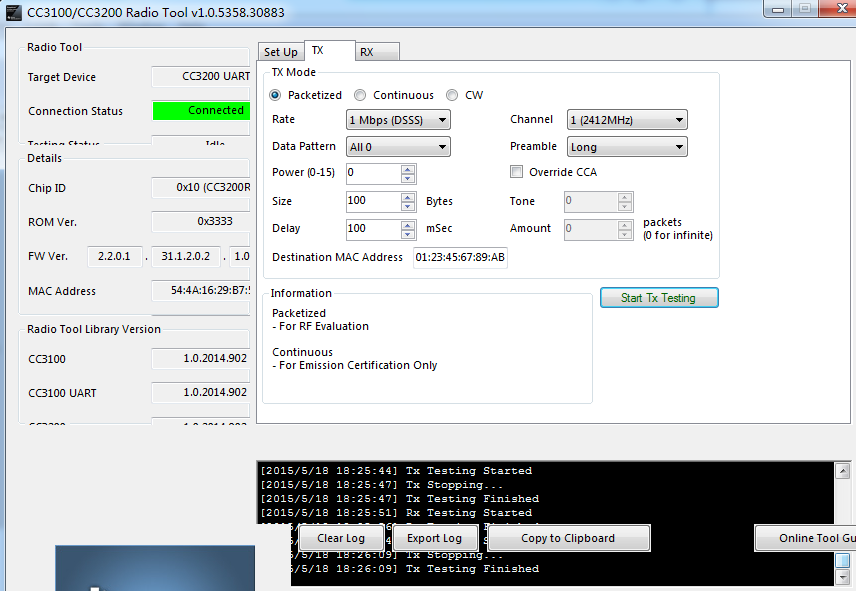Click the log scrollbar thumb
Image resolution: width=856 pixels, height=591 pixels.
click(843, 560)
